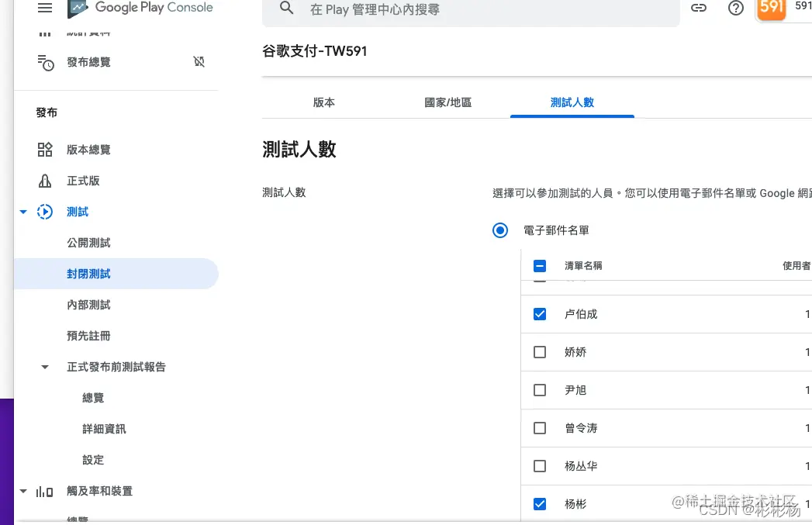Click the 測試 play circle icon
Screen dimensions: 812x525
coord(45,212)
